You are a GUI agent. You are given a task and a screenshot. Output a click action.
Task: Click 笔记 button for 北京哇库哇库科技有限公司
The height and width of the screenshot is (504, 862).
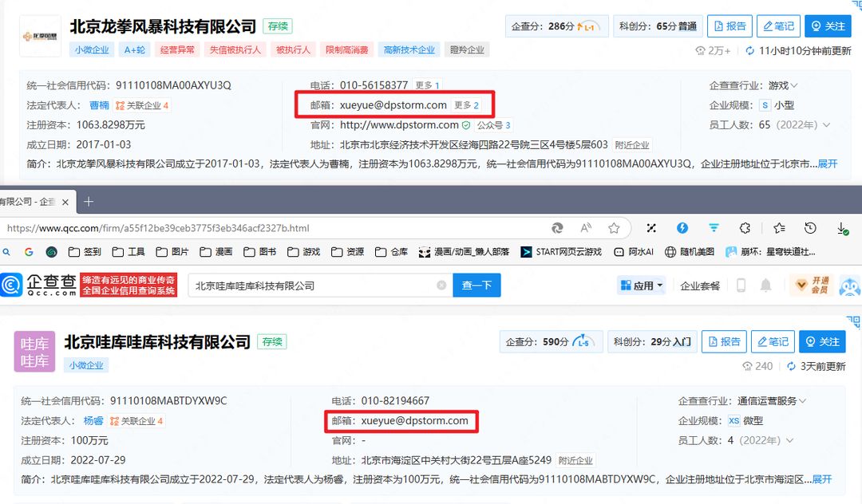(x=773, y=341)
